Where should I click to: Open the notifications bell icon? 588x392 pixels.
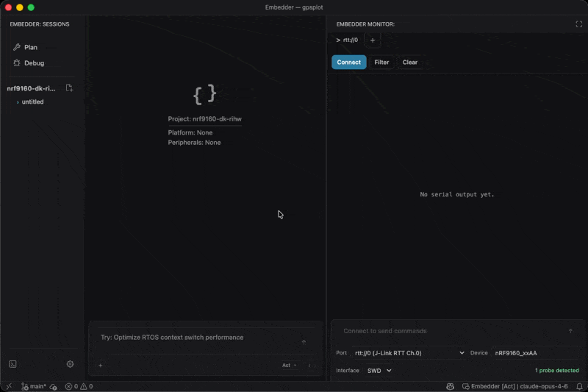pos(580,386)
